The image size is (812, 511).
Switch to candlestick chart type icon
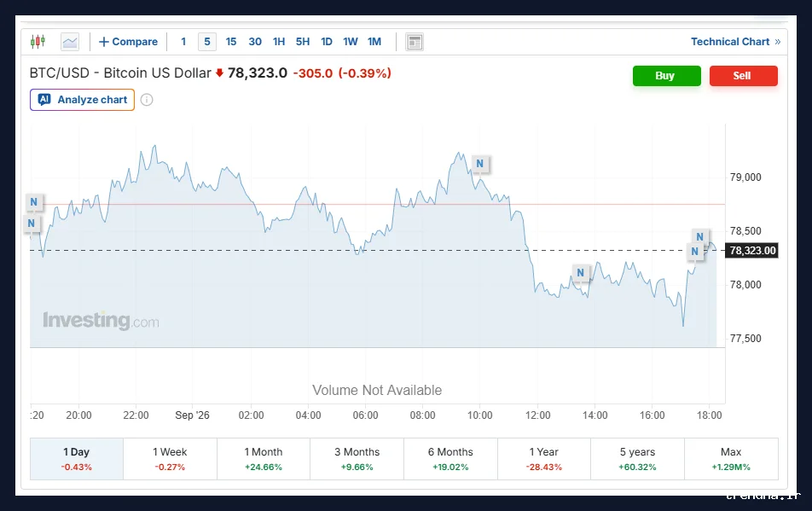[38, 42]
